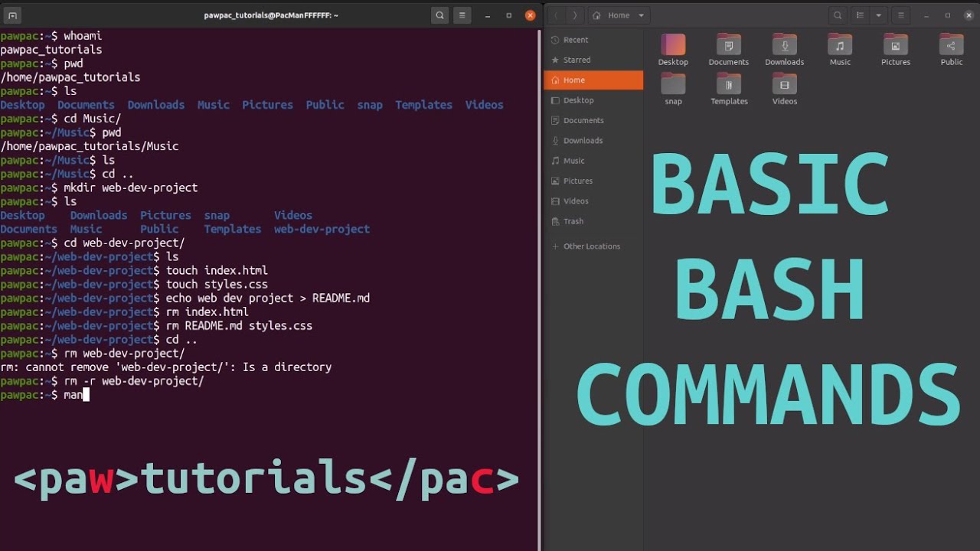980x551 pixels.
Task: Maximize the Files window
Action: click(x=947, y=15)
